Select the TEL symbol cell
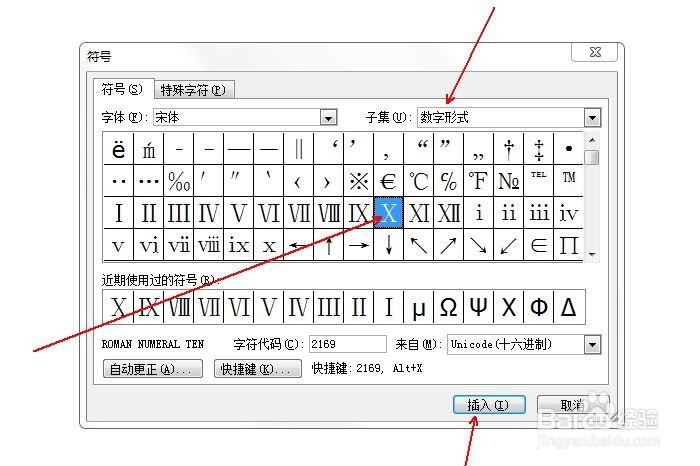 point(538,181)
